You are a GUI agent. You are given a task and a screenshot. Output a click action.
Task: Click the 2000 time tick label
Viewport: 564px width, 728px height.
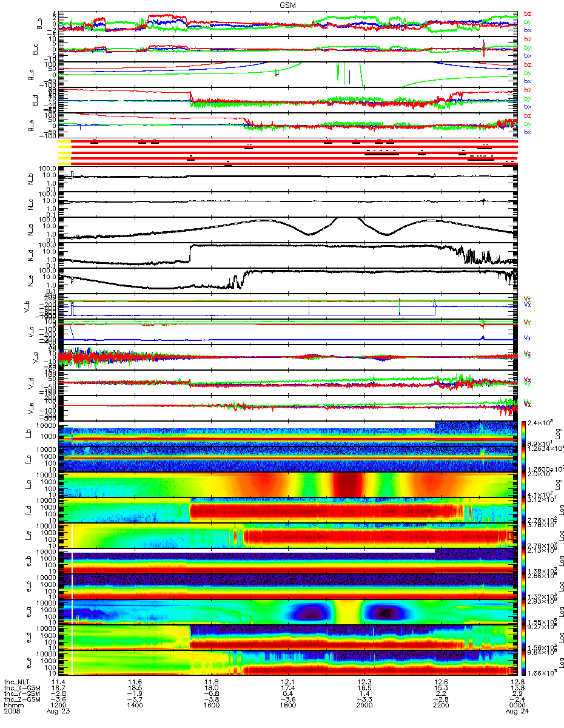[x=364, y=706]
